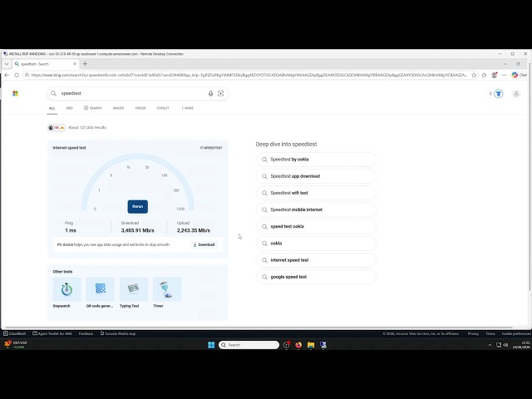Click the network tray icon
This screenshot has height=399, width=532.
(x=499, y=345)
